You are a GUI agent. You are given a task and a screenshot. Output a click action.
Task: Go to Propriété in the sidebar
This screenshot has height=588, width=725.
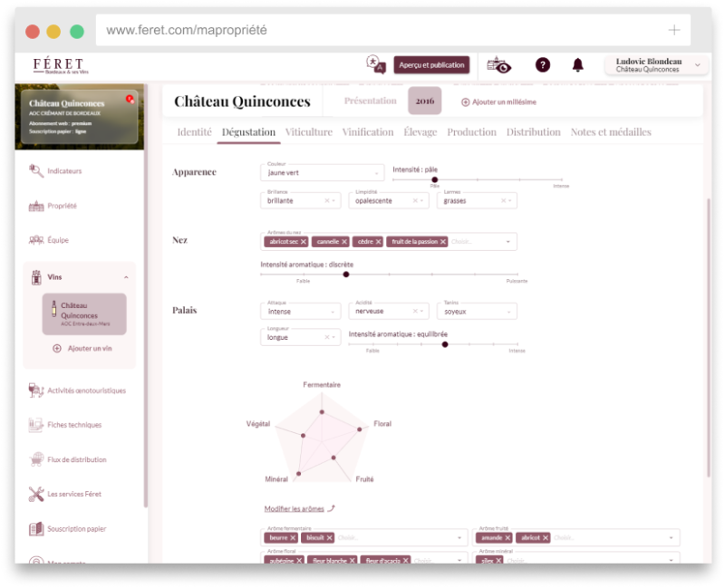click(53, 206)
